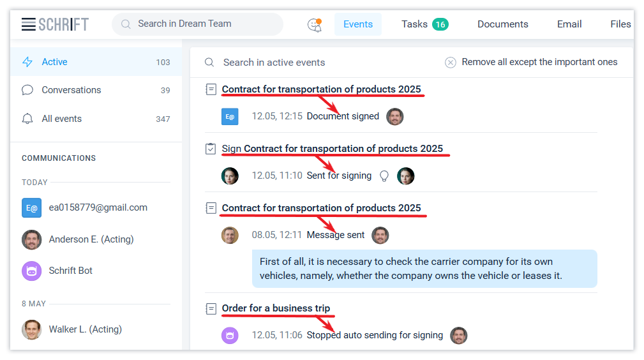644x360 pixels.
Task: Open Order for a business trip link
Action: click(x=276, y=308)
